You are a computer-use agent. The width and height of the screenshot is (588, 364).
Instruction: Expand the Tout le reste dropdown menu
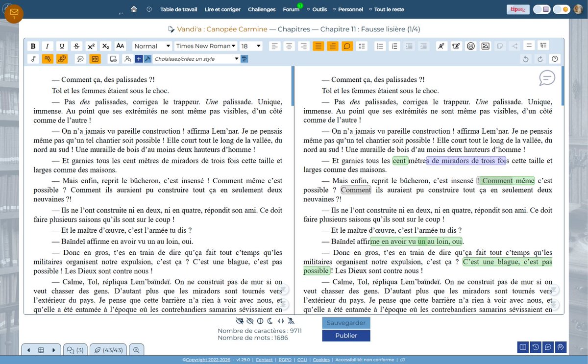pos(386,9)
